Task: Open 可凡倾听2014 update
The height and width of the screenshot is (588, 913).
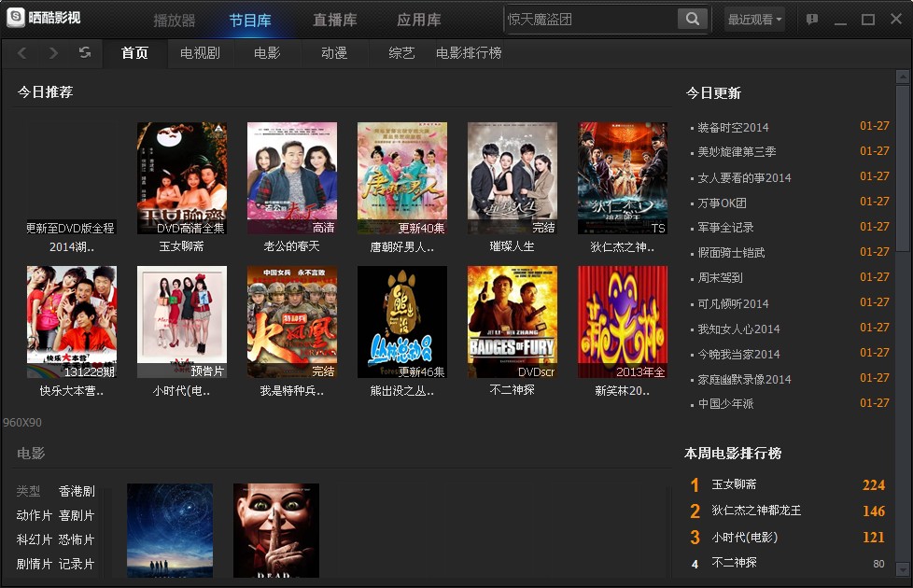Action: click(x=733, y=304)
